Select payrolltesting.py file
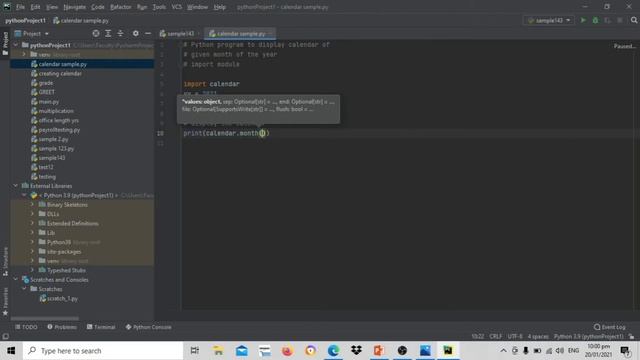 click(59, 130)
